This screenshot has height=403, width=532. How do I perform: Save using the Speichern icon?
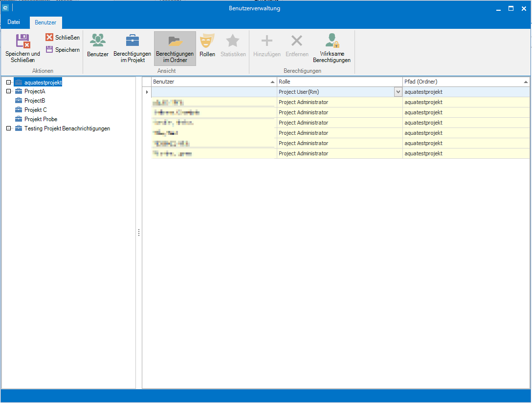[x=49, y=49]
